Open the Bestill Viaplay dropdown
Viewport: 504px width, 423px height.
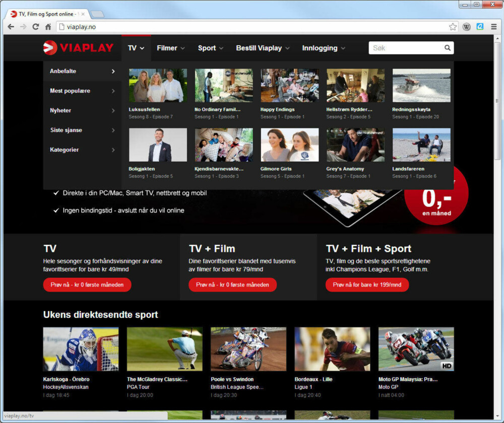tap(263, 48)
